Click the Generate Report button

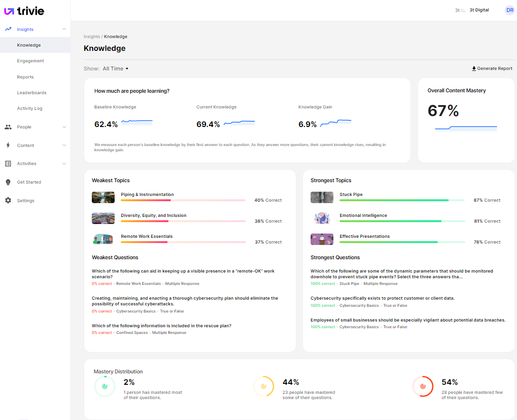tap(492, 68)
